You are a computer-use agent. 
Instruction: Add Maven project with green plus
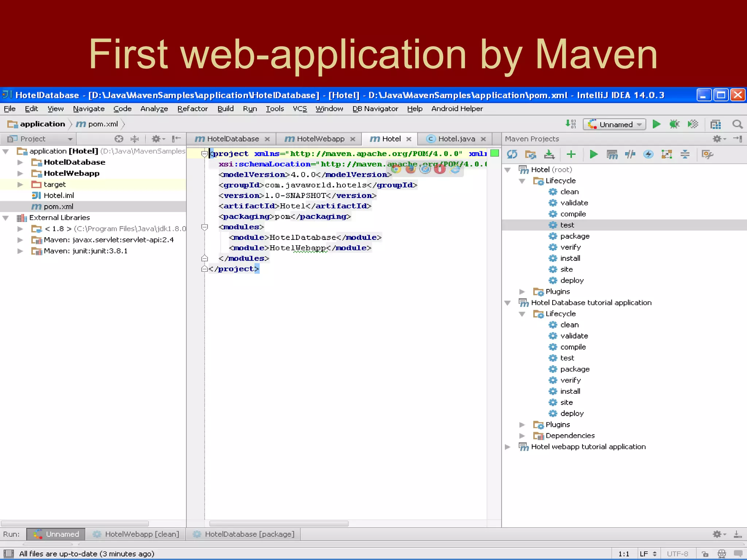[571, 154]
